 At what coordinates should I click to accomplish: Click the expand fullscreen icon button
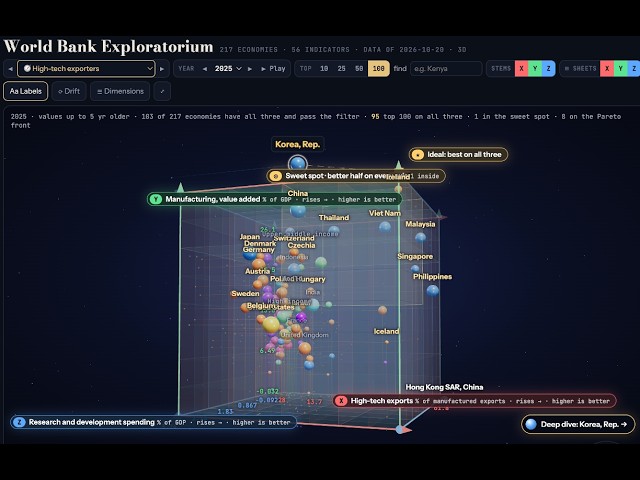pos(162,91)
